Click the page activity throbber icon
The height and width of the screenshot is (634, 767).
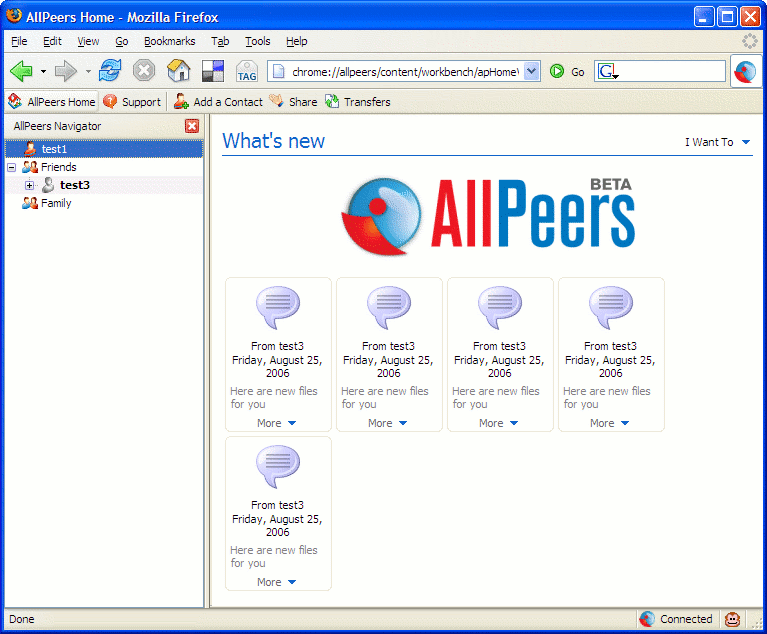click(749, 41)
